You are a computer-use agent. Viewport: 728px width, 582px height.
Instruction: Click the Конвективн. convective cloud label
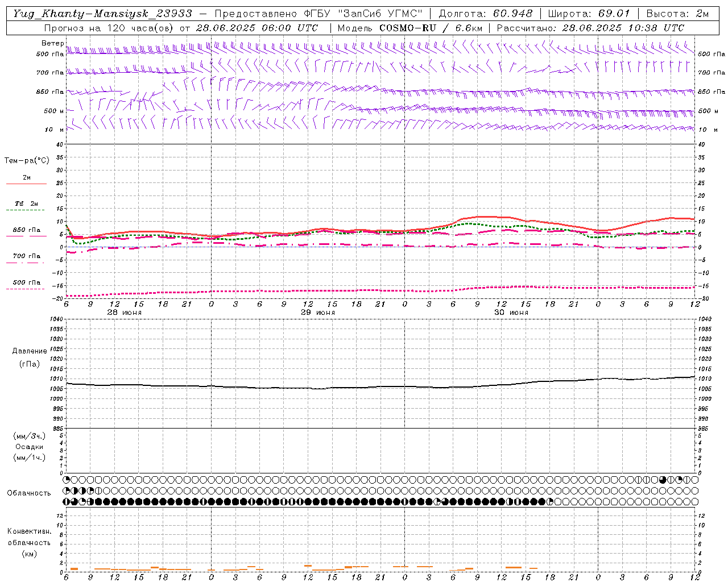point(29,531)
